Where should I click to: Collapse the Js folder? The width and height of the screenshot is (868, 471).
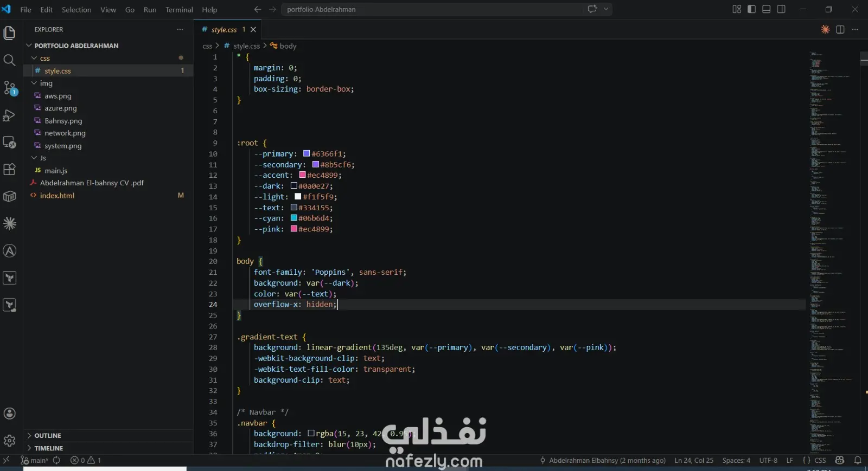tap(34, 158)
